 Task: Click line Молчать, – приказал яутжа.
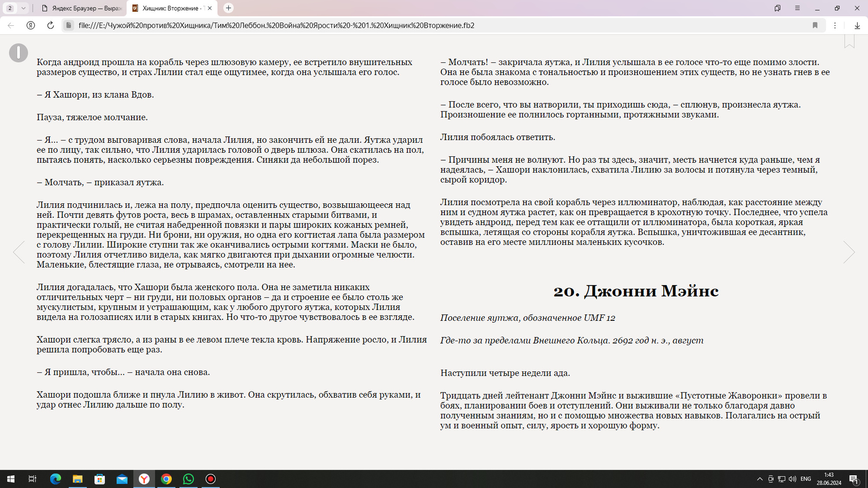(x=100, y=182)
